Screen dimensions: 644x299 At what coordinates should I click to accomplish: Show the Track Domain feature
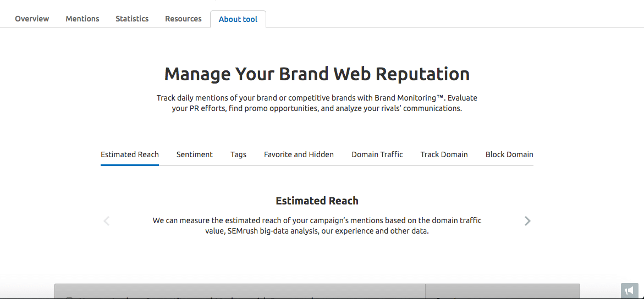click(x=444, y=154)
